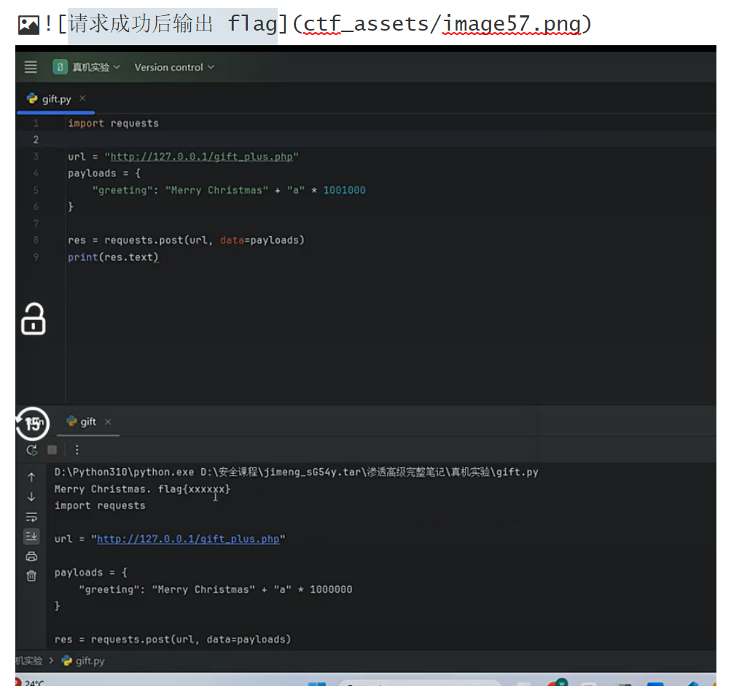
Task: Stop the running process
Action: coord(52,450)
